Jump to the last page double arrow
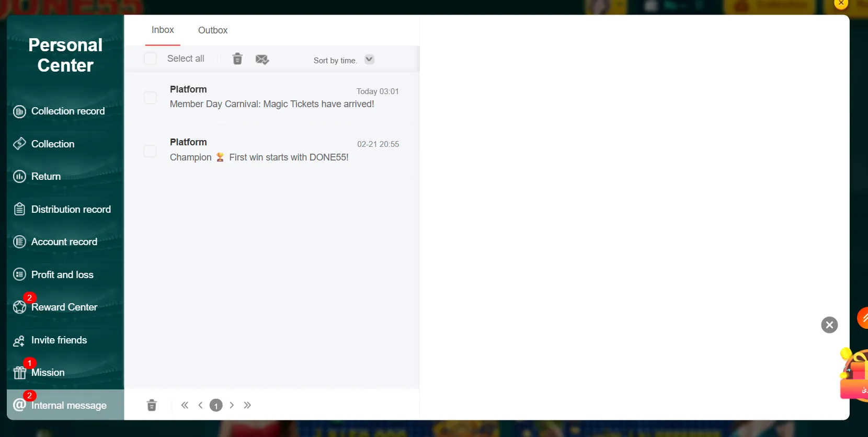This screenshot has width=868, height=437. point(247,405)
